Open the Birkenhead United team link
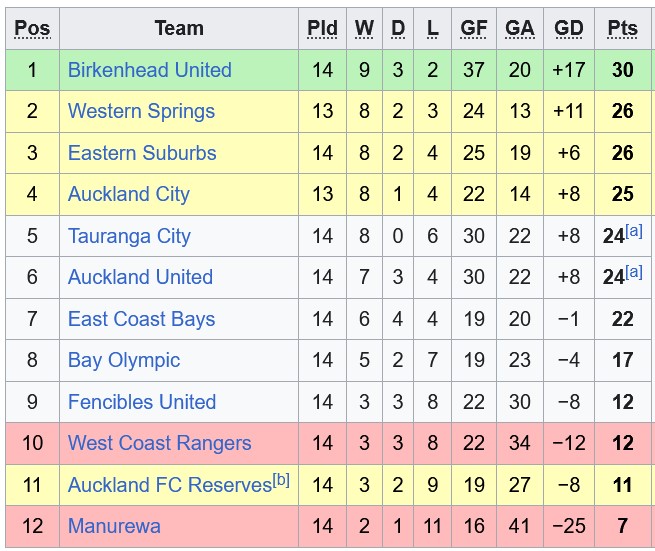 (x=149, y=70)
